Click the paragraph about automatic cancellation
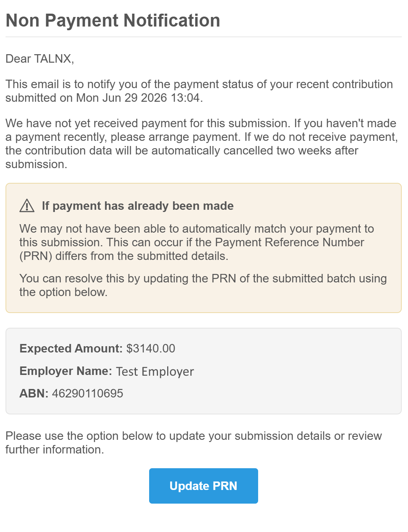Screen dimensions: 408x532 coord(201,143)
